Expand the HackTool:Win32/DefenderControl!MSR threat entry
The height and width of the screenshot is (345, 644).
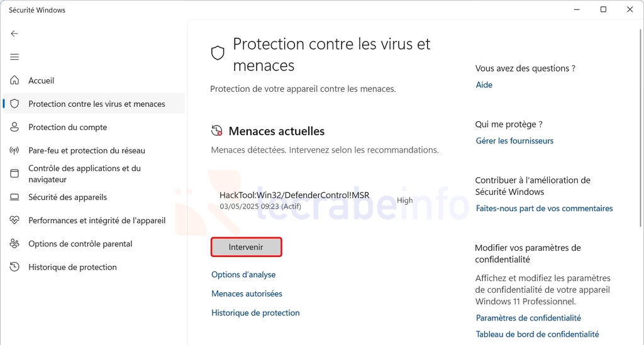tap(294, 200)
